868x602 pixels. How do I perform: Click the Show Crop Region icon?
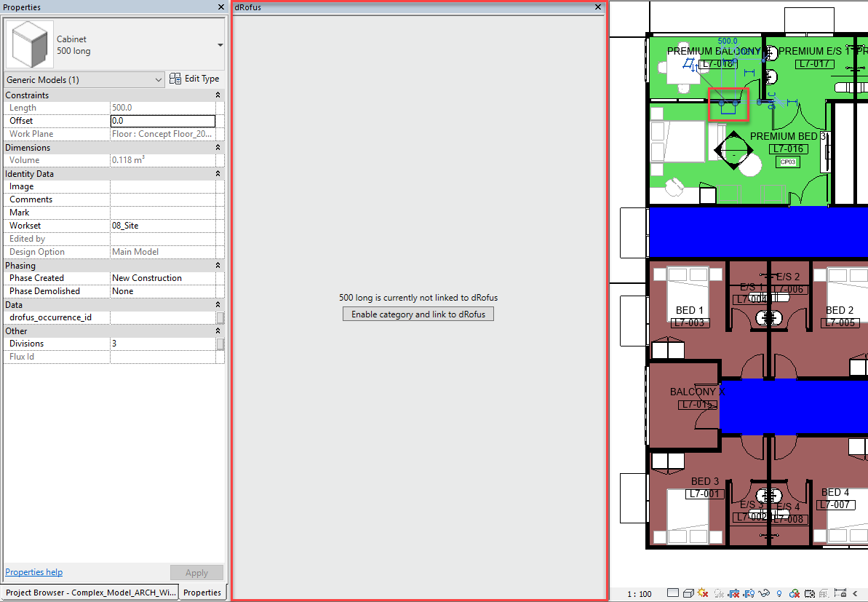pos(748,594)
